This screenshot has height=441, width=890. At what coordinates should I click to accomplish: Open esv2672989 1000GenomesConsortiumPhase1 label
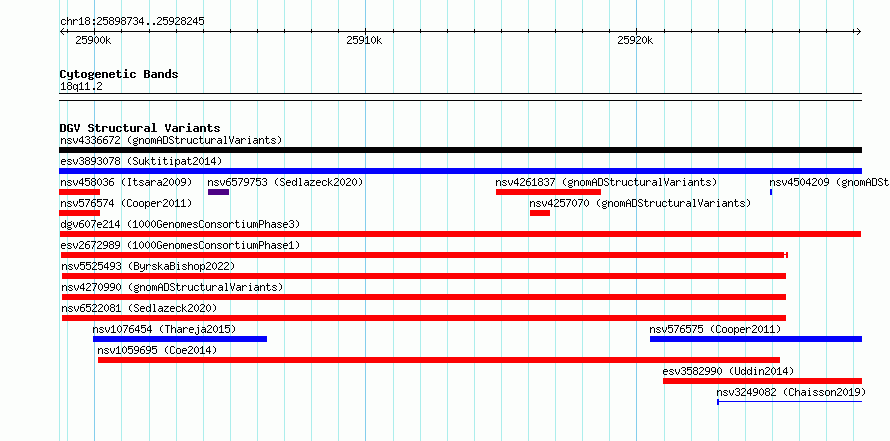(180, 245)
